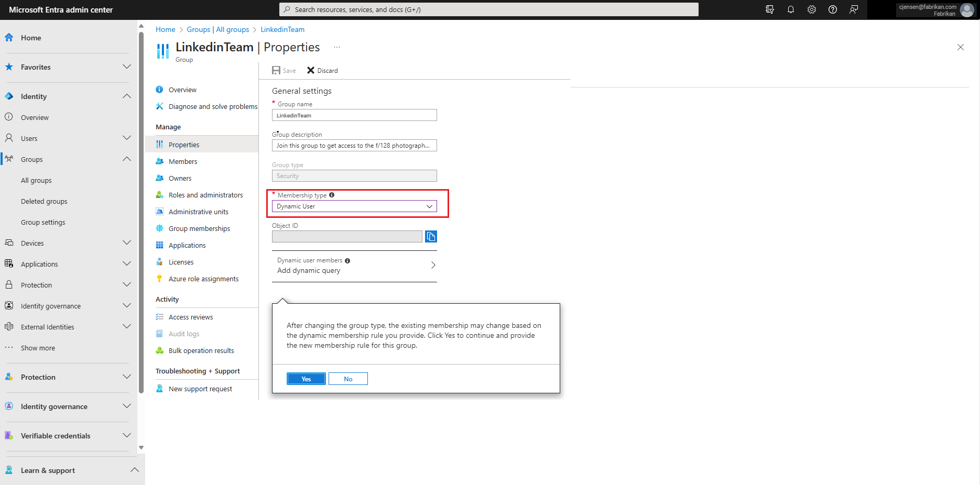Confirm with the Yes button

coord(306,379)
